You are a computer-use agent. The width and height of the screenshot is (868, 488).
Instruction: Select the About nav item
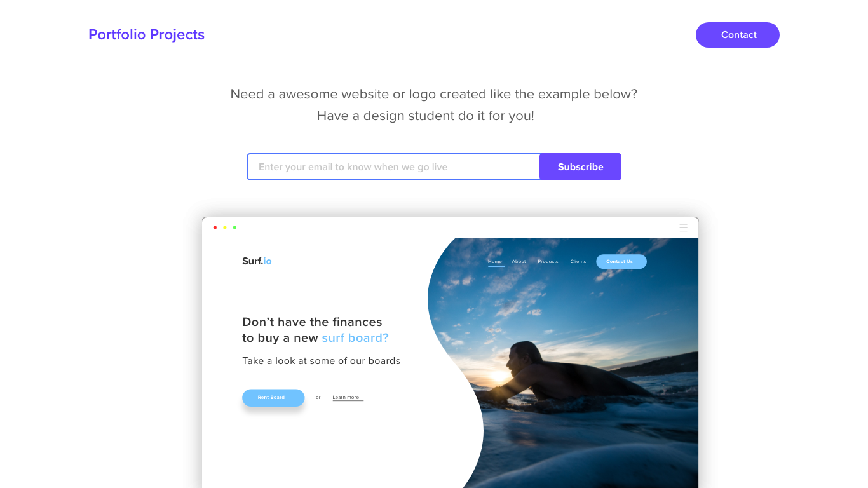[519, 262]
